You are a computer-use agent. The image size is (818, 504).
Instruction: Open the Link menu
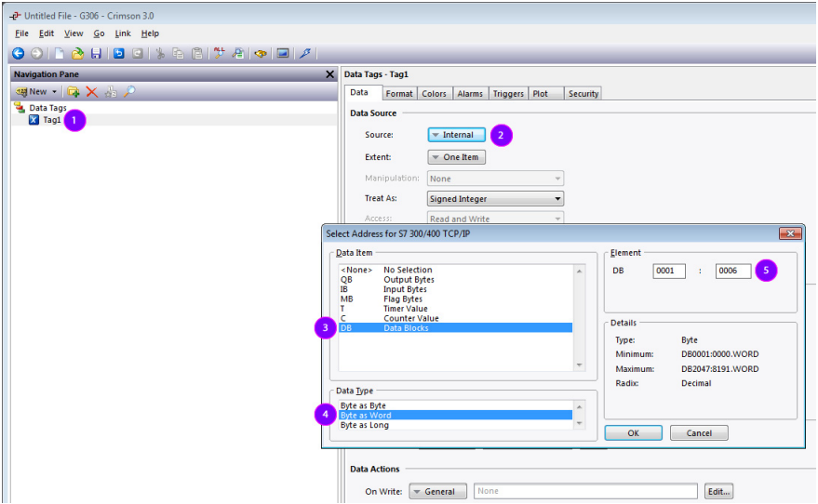(x=123, y=33)
